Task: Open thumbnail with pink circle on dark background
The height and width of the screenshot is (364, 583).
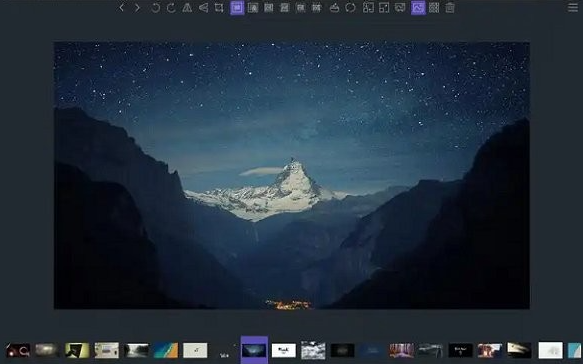Action: [x=18, y=350]
